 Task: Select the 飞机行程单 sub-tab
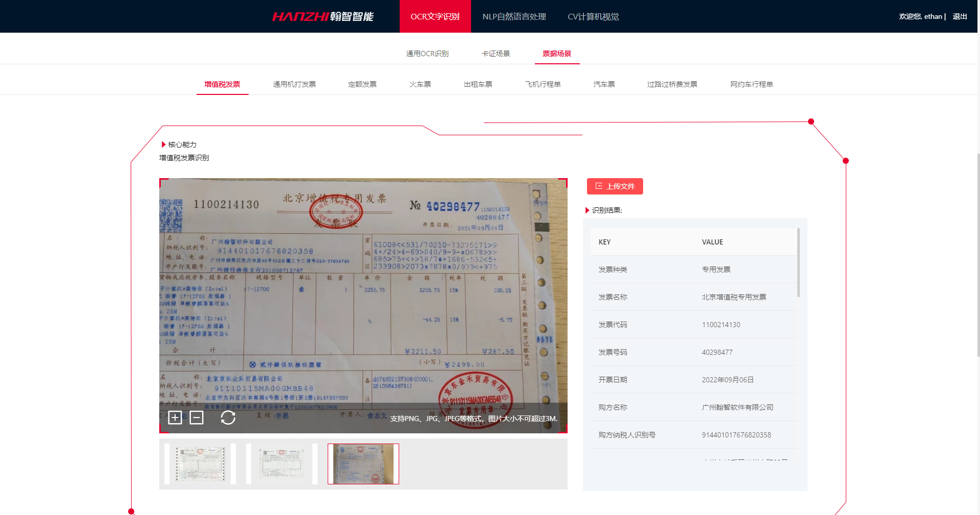(543, 84)
